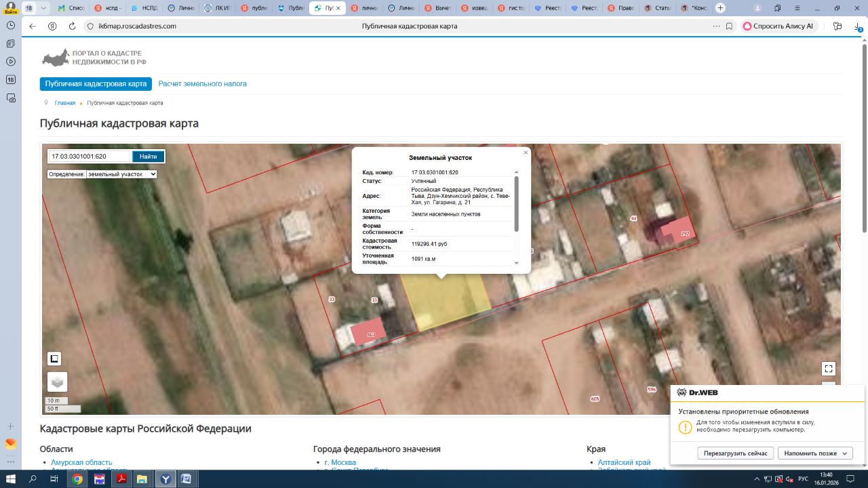
Task: Open the Windows Start menu
Action: [x=11, y=479]
